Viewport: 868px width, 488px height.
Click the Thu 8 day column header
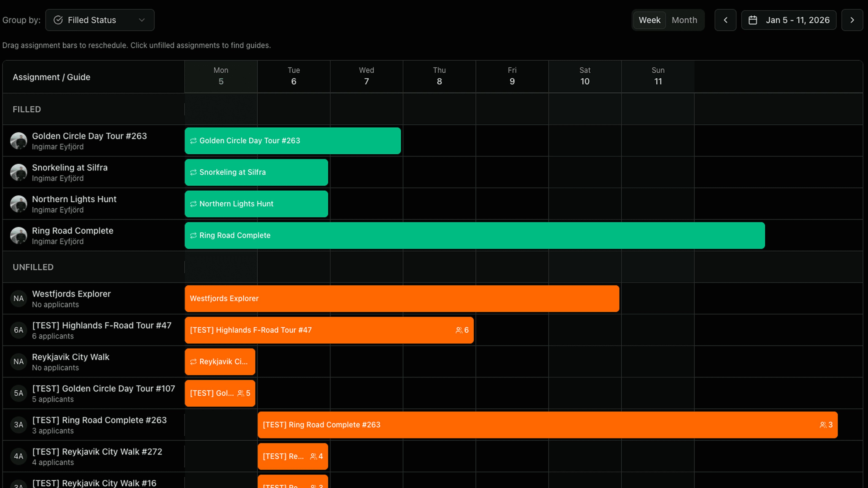coord(439,76)
